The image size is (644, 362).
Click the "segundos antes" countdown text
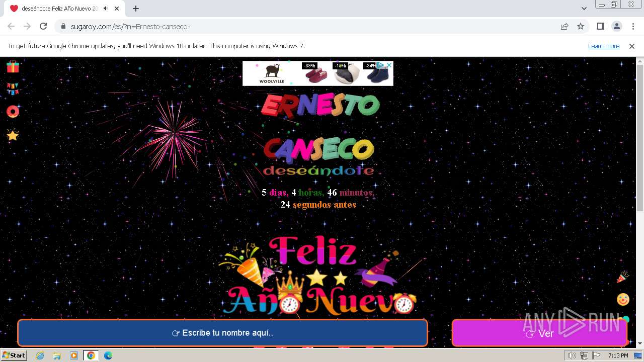(x=325, y=205)
